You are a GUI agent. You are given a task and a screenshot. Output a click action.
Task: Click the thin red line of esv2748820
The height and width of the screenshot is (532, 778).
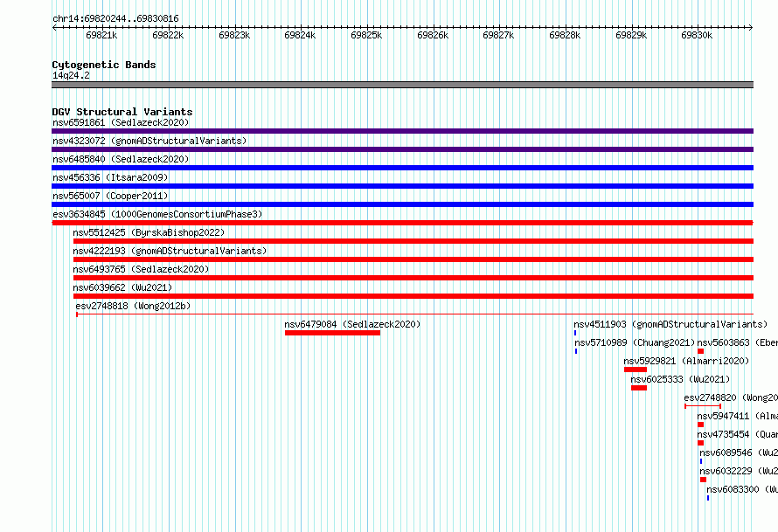(703, 406)
